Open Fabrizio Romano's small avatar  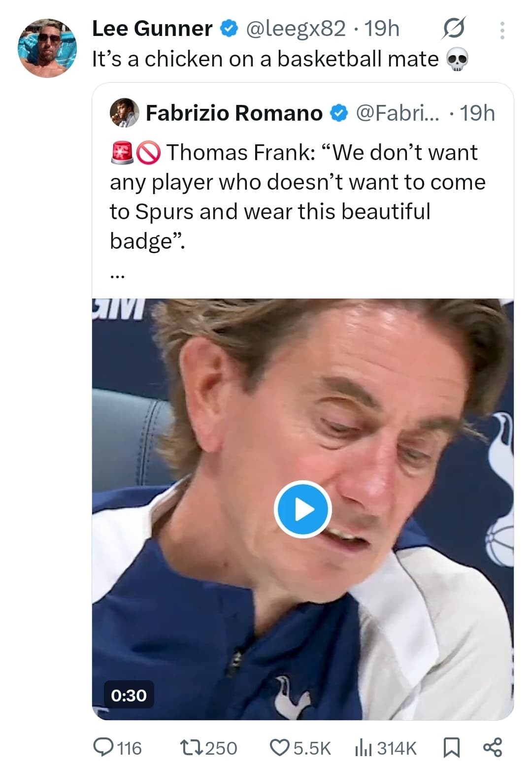pyautogui.click(x=124, y=113)
